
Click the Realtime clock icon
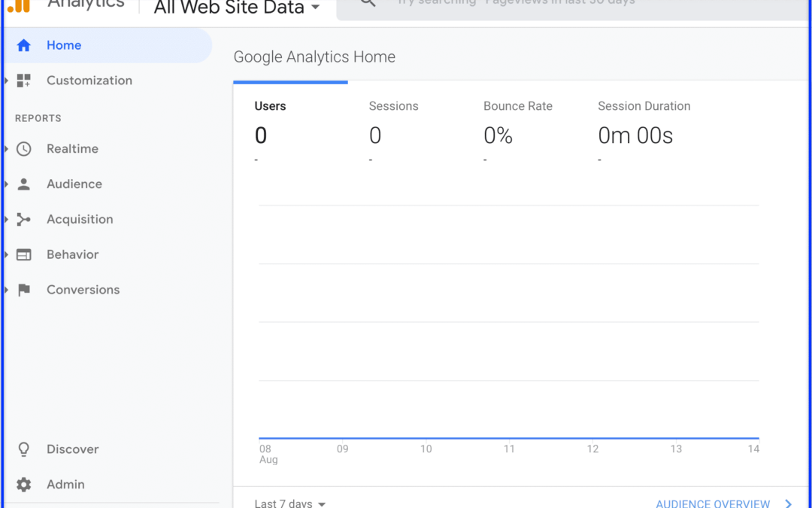pos(24,149)
